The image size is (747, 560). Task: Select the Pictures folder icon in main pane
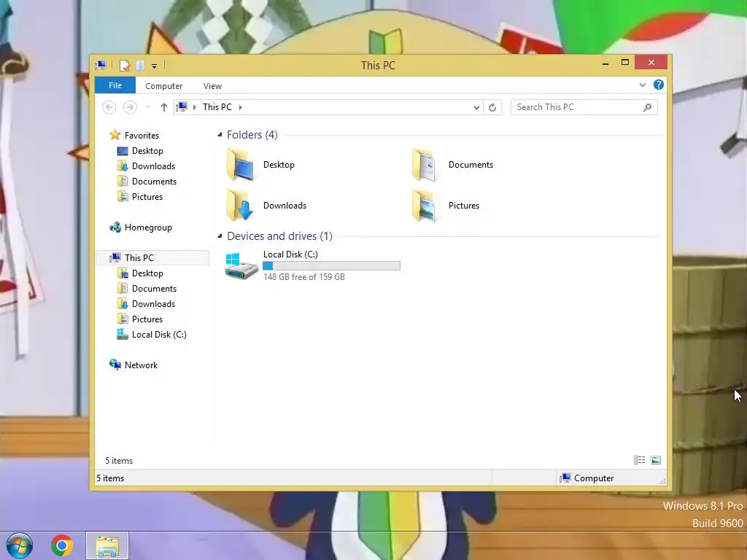pos(424,205)
